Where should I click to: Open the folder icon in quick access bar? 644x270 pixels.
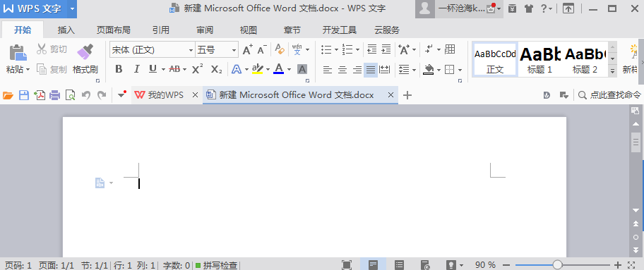8,96
